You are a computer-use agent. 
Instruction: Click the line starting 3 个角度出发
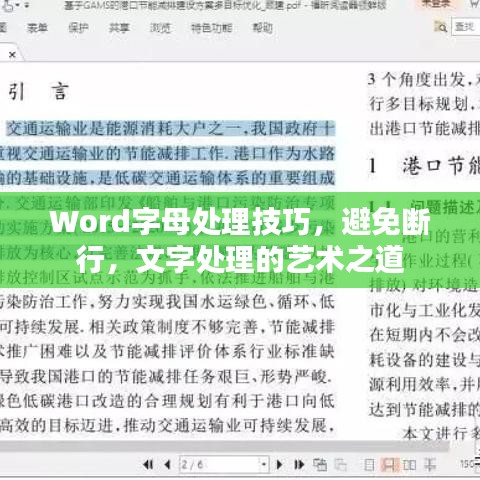[424, 80]
